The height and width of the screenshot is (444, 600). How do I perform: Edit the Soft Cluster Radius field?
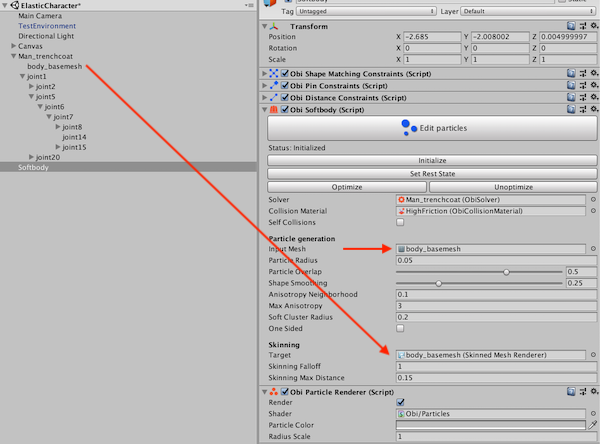[496, 317]
